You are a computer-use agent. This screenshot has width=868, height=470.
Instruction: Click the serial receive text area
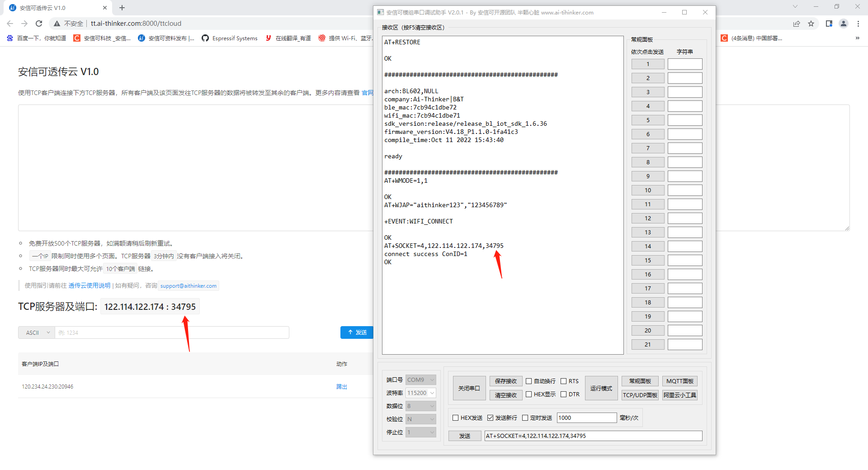tap(503, 195)
